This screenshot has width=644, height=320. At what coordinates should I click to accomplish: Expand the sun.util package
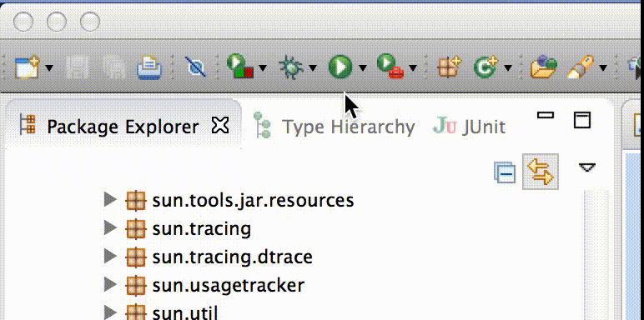(x=110, y=312)
